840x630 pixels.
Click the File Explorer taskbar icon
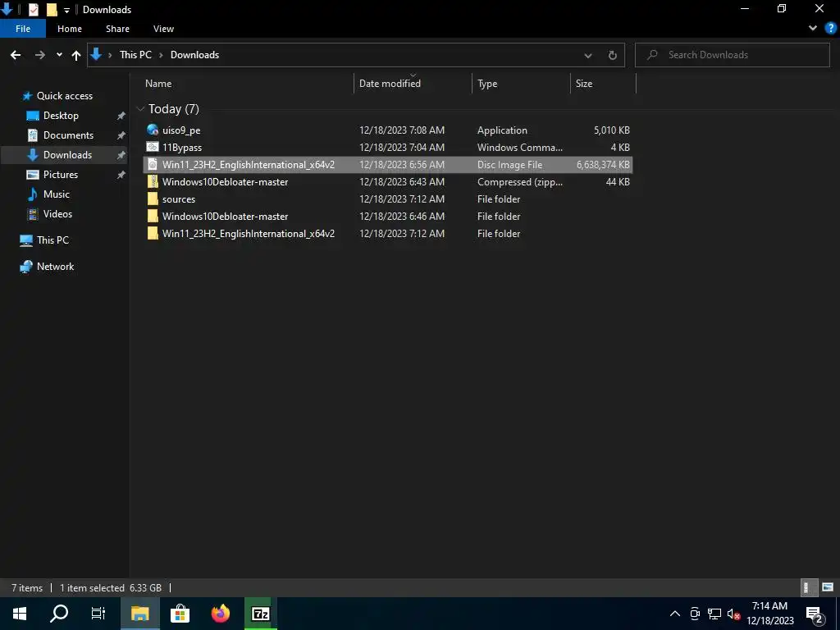139,614
